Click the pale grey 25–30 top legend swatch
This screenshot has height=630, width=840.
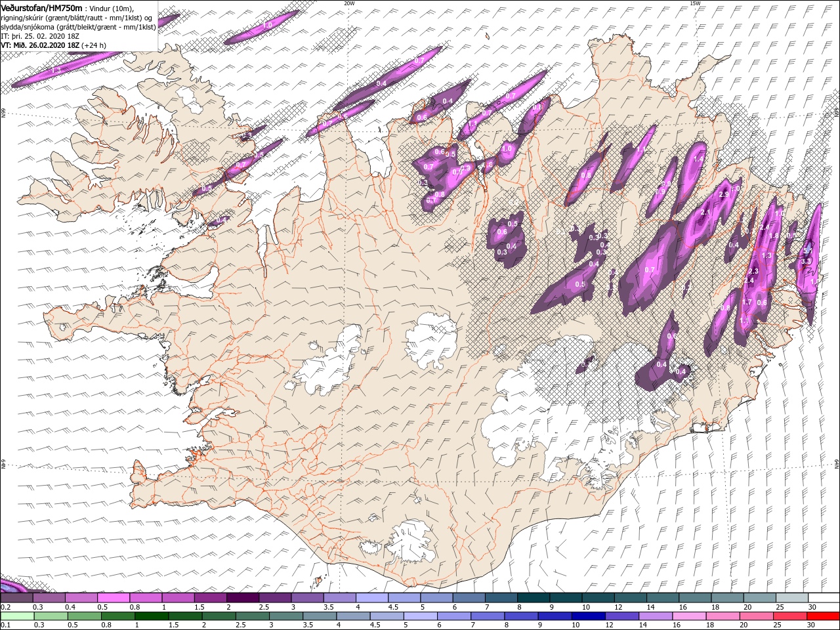pyautogui.click(x=791, y=597)
